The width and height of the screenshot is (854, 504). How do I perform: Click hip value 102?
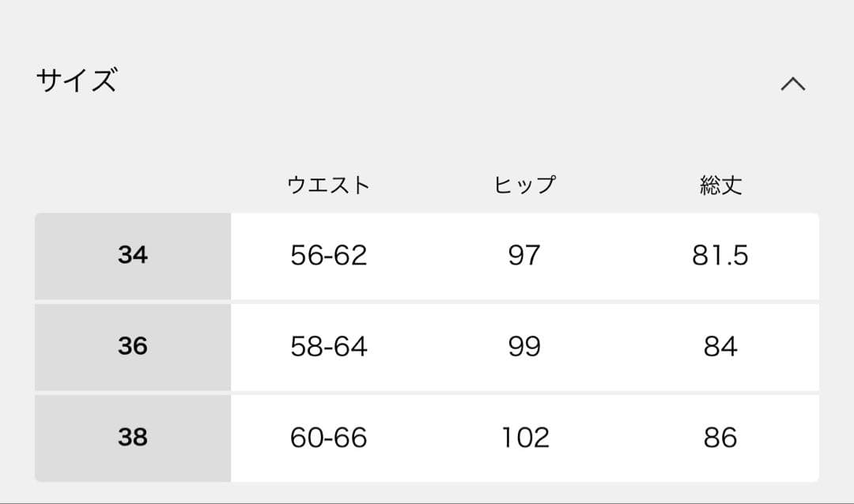coord(524,438)
